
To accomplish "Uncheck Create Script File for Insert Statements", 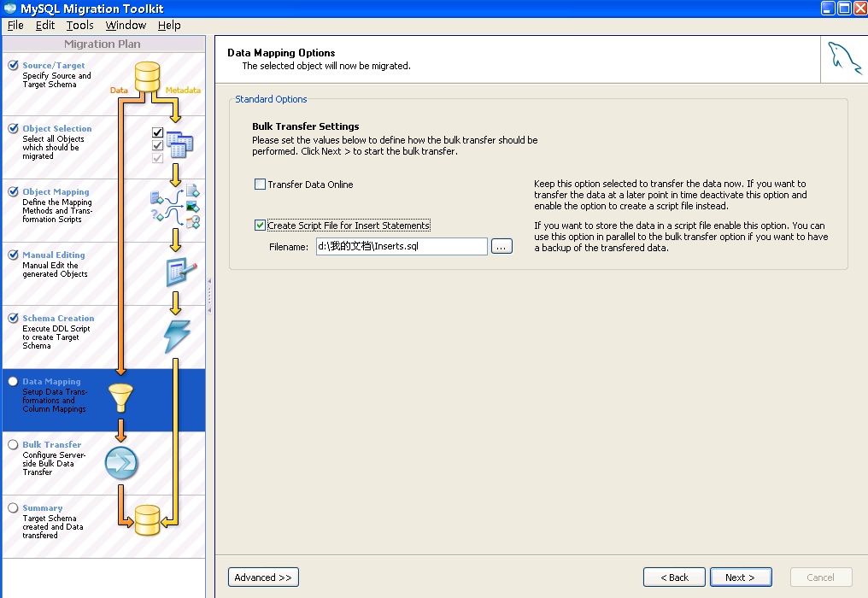I will tap(260, 226).
